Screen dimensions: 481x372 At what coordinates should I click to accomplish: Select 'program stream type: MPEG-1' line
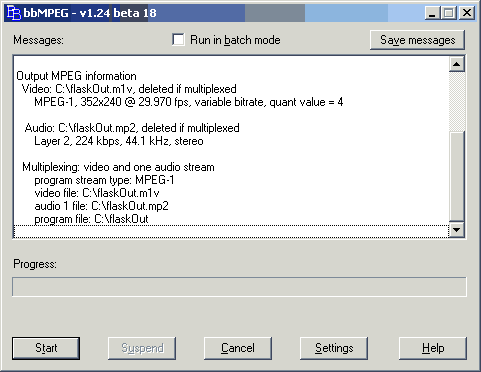pyautogui.click(x=104, y=180)
